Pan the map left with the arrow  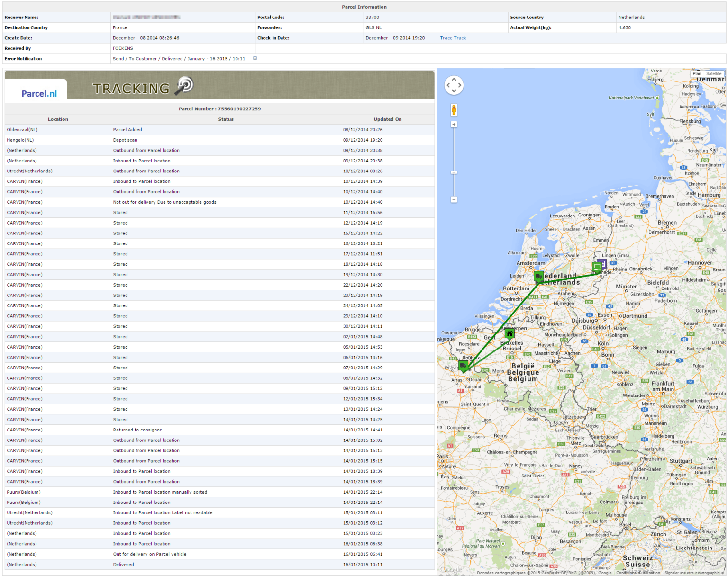pos(448,85)
